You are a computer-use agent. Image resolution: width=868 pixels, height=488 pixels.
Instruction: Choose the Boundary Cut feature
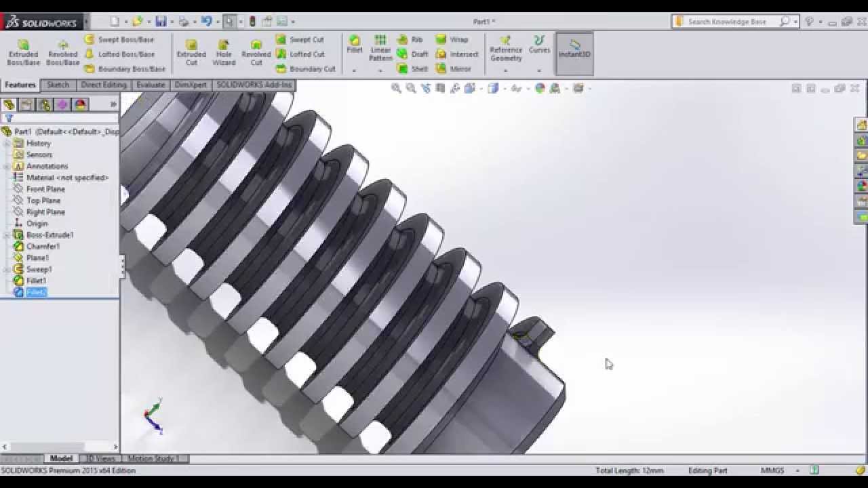click(306, 68)
